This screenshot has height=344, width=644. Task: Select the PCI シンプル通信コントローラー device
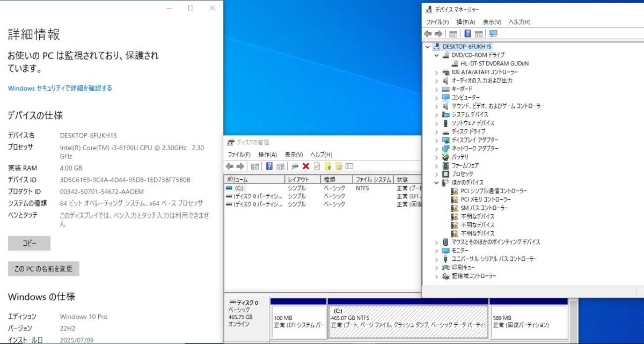click(493, 191)
